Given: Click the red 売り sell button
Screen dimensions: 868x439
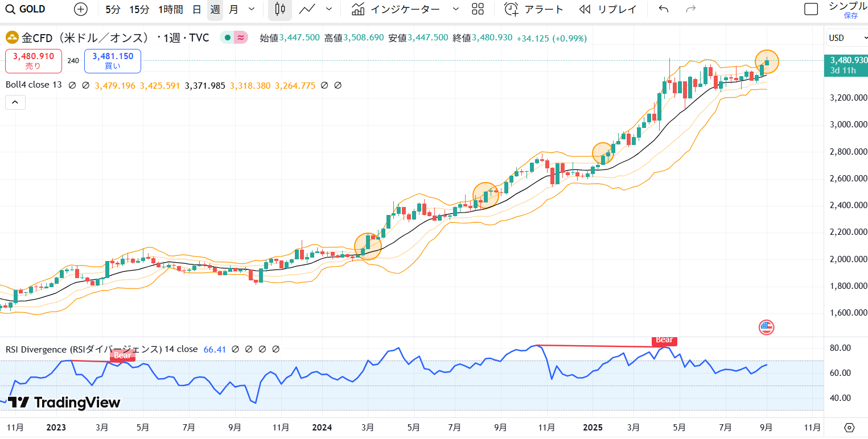Looking at the screenshot, I should pyautogui.click(x=34, y=61).
